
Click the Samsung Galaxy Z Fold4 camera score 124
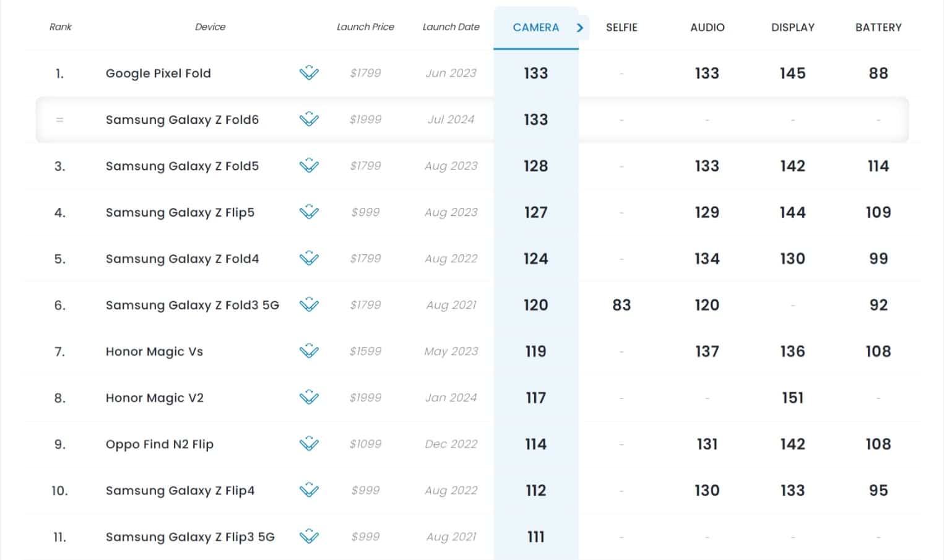(535, 259)
